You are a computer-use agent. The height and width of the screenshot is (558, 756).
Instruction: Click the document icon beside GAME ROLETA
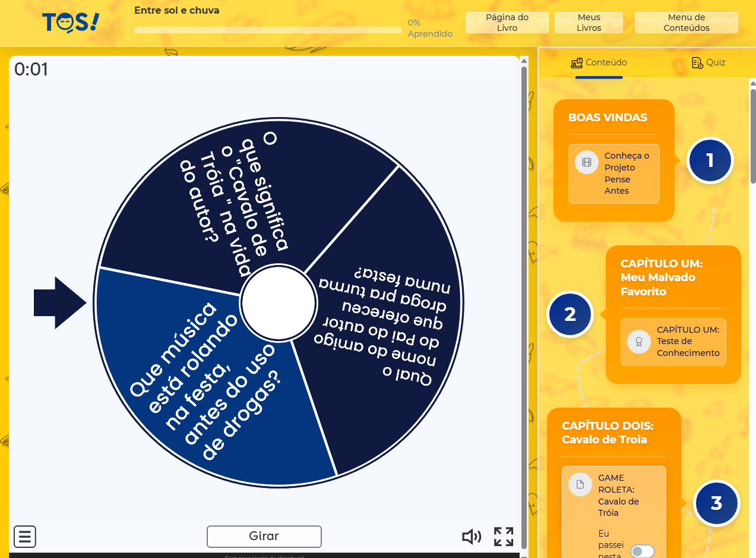pos(580,484)
